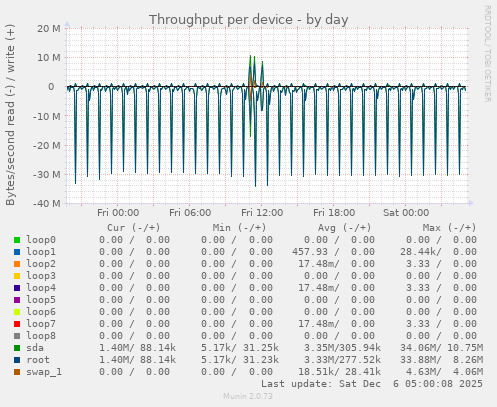Click the 'Min (-/+)' column header
The height and width of the screenshot is (407, 497).
(x=239, y=228)
